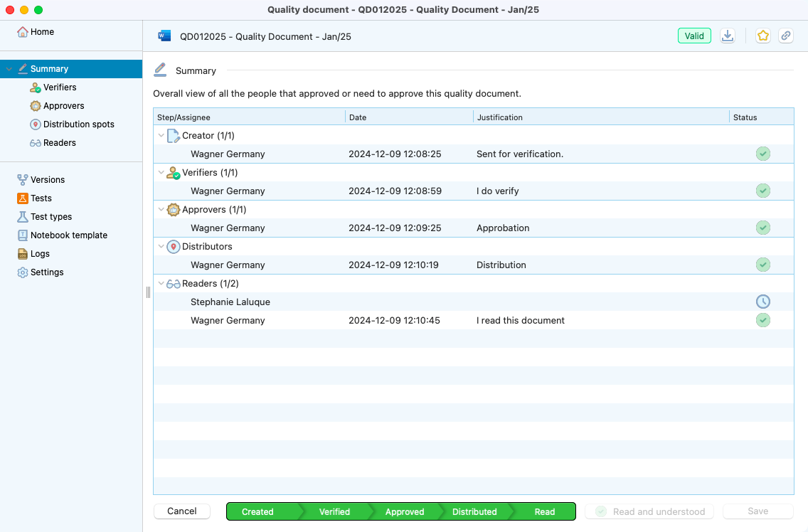Click the Logs file icon
The width and height of the screenshot is (808, 532).
click(23, 254)
